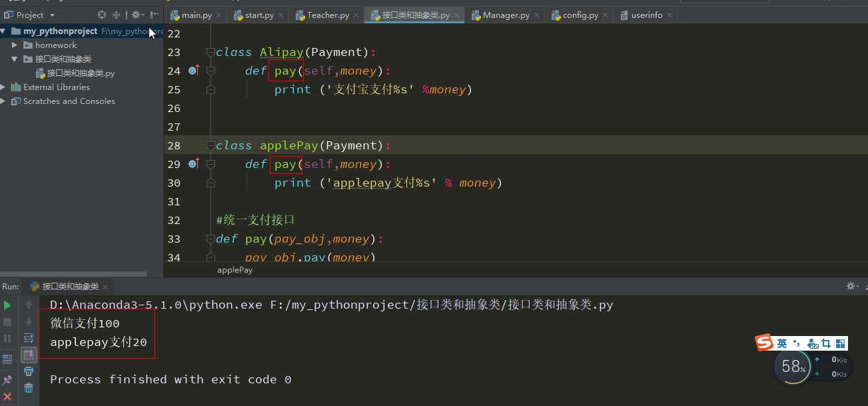
Task: Click the pause output icon
Action: pos(7,339)
